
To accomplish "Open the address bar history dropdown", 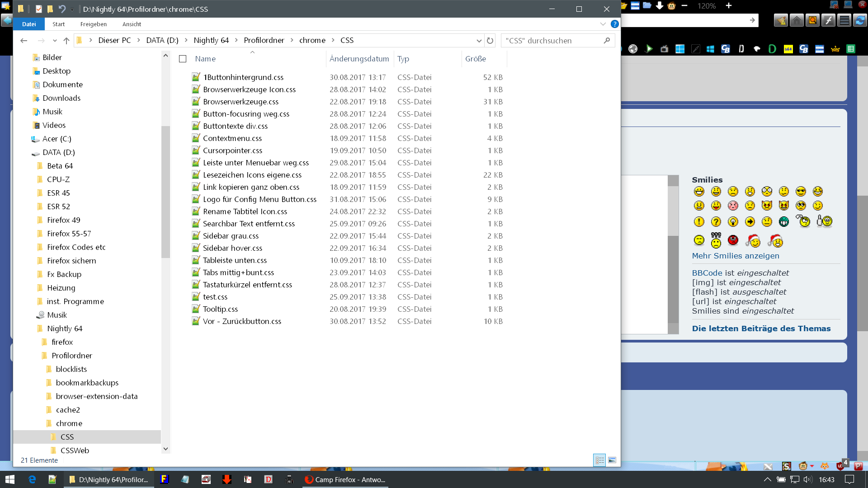I will pyautogui.click(x=479, y=41).
